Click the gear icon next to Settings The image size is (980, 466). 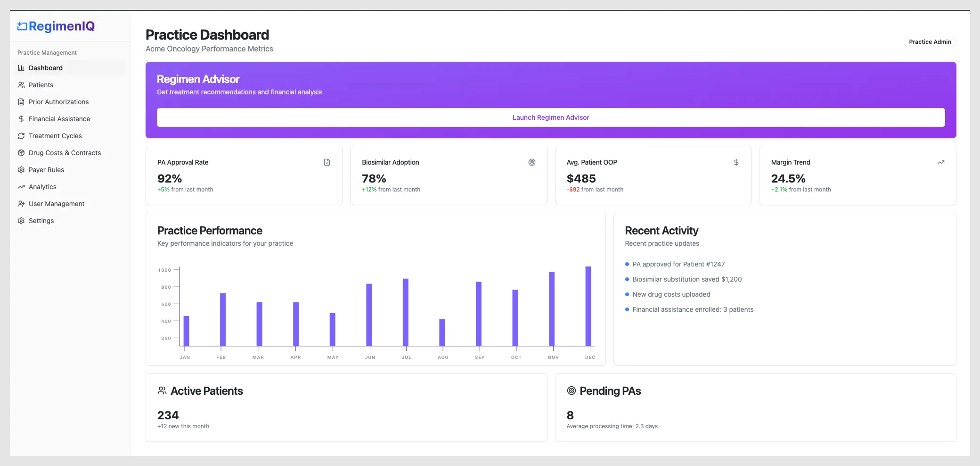[x=21, y=221]
